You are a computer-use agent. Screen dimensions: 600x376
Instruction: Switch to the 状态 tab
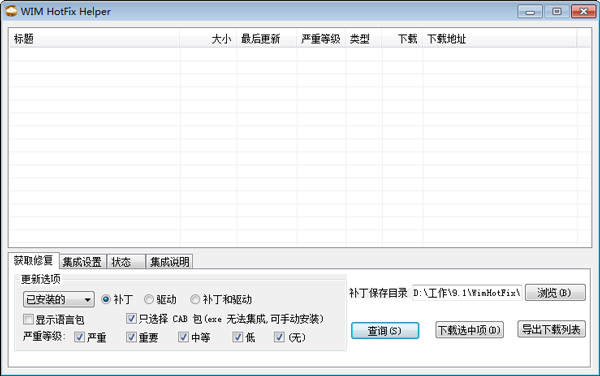[x=126, y=262]
